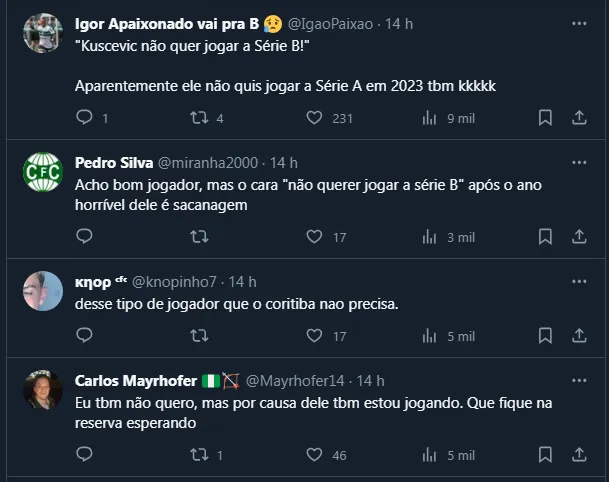This screenshot has height=482, width=609.
Task: Bookmark Igor Apaixonado's tweet
Action: point(545,118)
